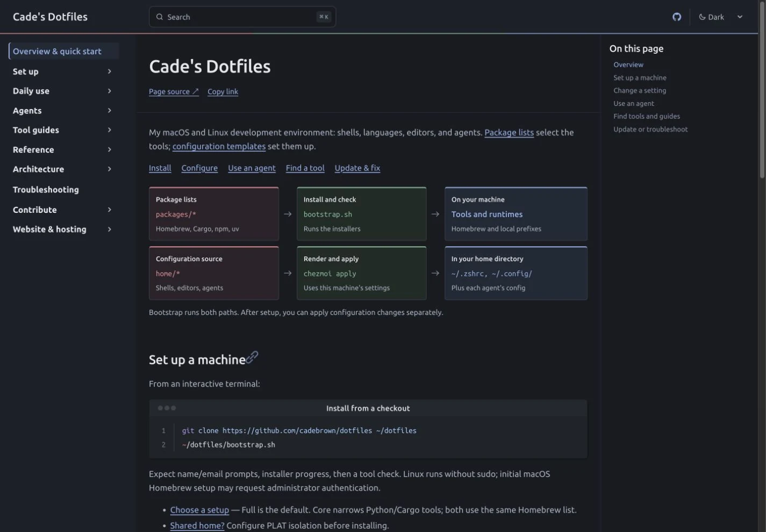Click the packages/* card text
The image size is (766, 532).
(x=176, y=214)
